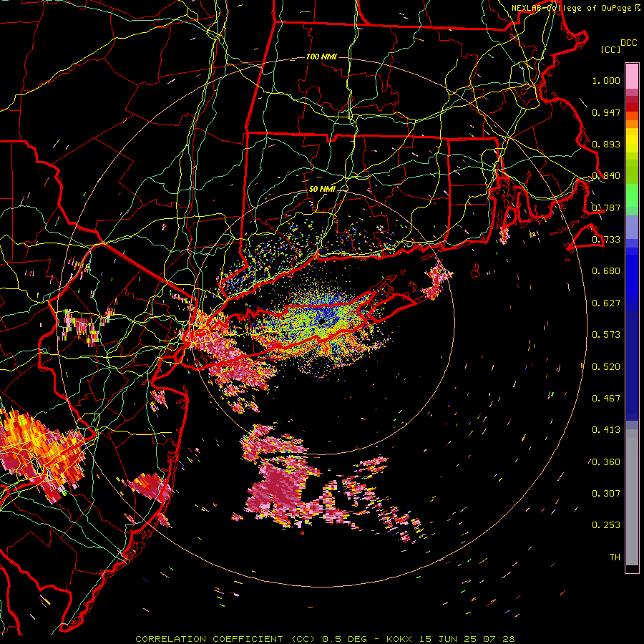
Task: Click the 0.893 scale value
Action: coord(606,144)
